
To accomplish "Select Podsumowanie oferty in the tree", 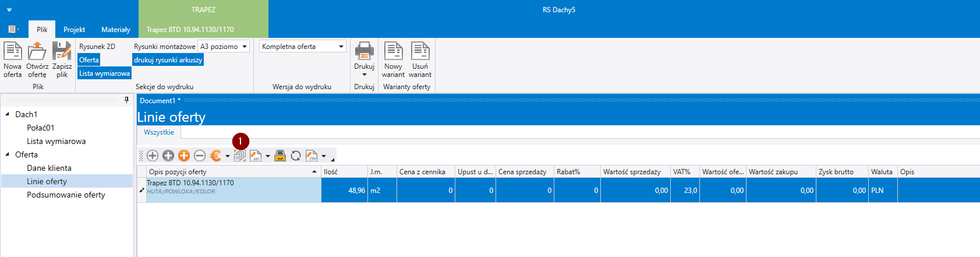I will click(66, 195).
